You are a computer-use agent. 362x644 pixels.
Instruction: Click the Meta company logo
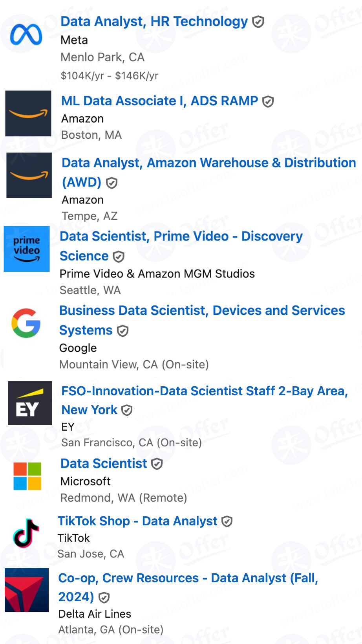coord(26,35)
